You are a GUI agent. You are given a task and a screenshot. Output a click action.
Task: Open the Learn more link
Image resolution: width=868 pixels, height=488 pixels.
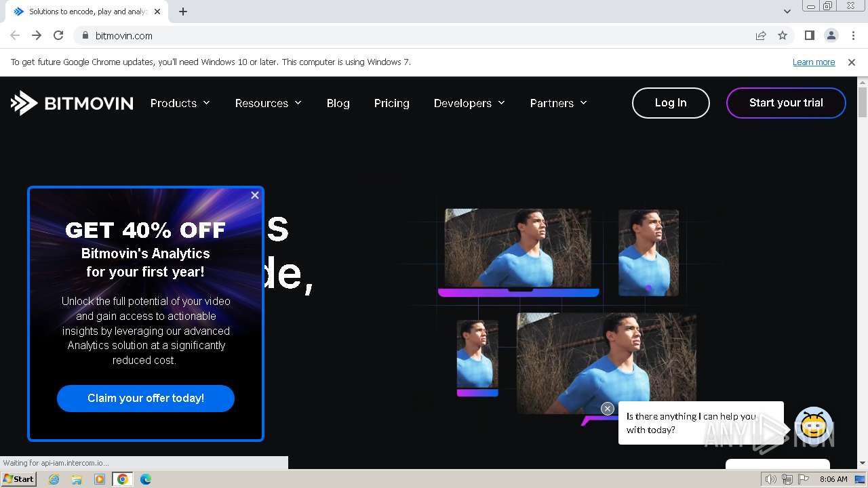[814, 62]
